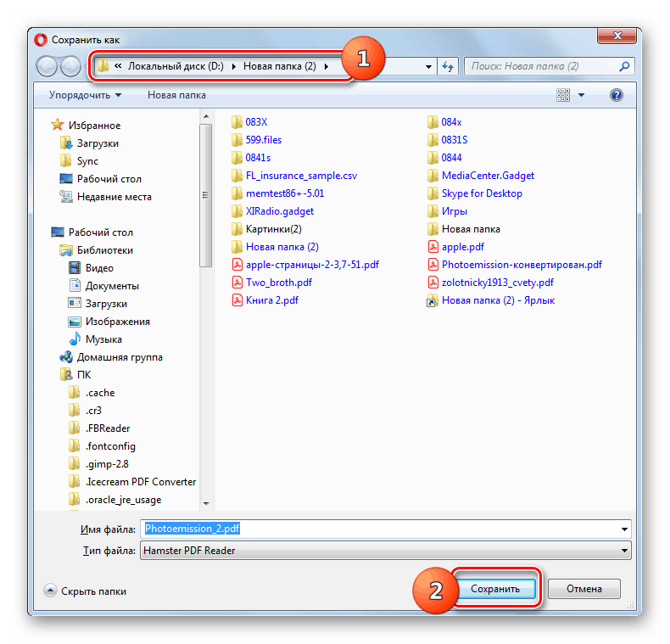Viewport: 670px width, 644px height.
Task: Select Sync in the favorites list
Action: click(x=87, y=161)
